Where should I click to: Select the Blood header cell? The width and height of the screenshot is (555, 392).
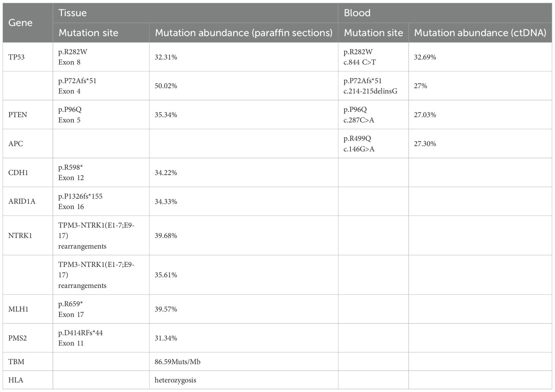coord(357,13)
